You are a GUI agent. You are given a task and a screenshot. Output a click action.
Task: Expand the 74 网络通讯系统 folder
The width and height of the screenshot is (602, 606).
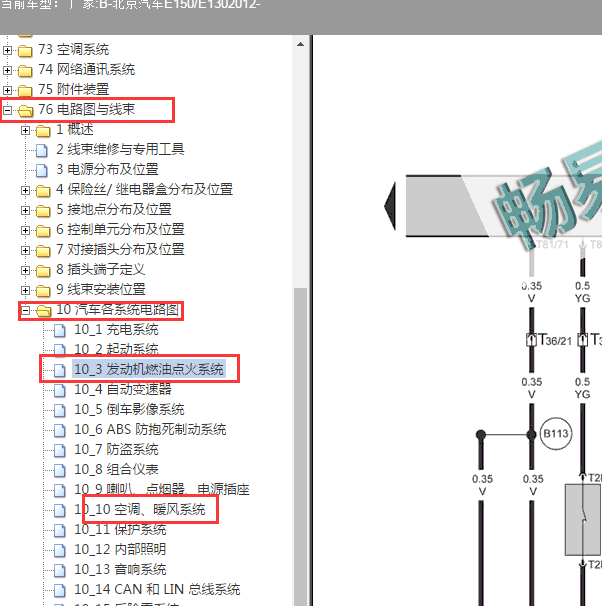7,70
